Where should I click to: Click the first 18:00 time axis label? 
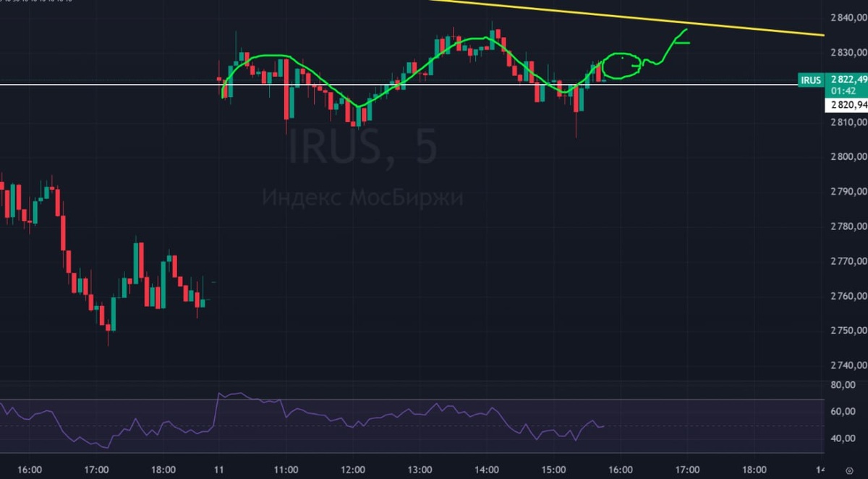point(163,470)
